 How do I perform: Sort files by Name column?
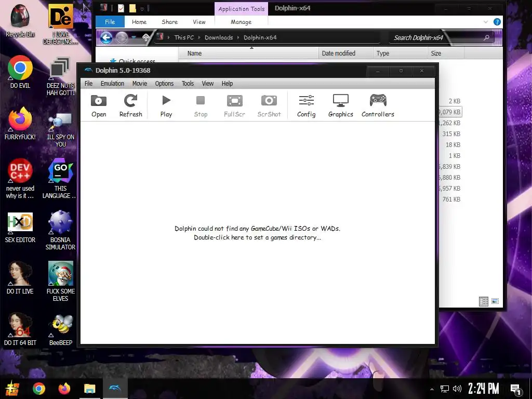coord(249,54)
